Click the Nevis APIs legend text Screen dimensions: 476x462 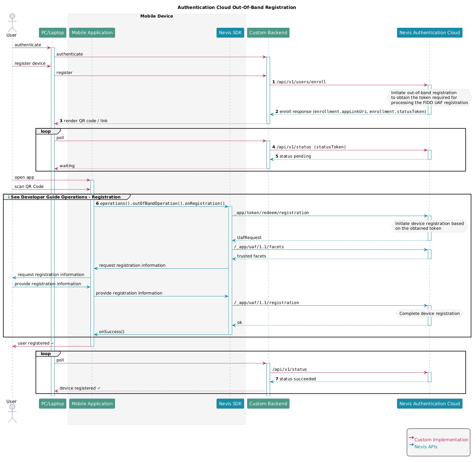click(x=426, y=447)
